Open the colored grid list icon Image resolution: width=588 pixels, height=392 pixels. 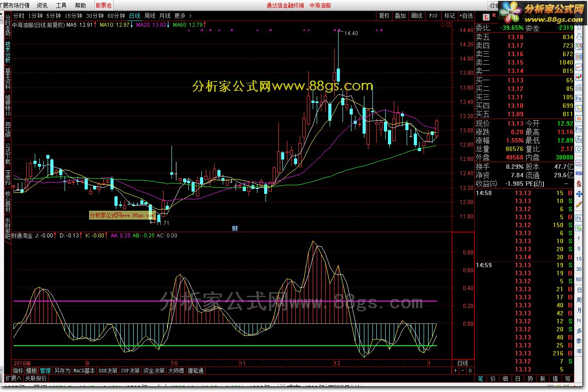coord(579,57)
